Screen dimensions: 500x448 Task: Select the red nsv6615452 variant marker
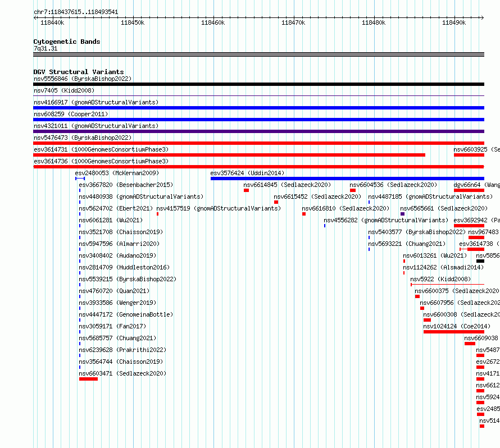[276, 202]
